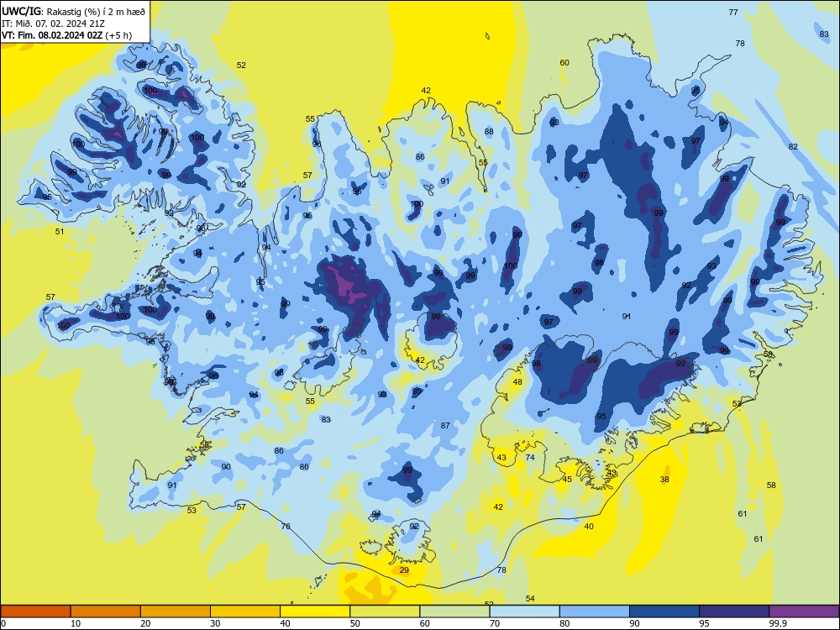Select the map value 87
The height and width of the screenshot is (630, 840).
point(445,425)
